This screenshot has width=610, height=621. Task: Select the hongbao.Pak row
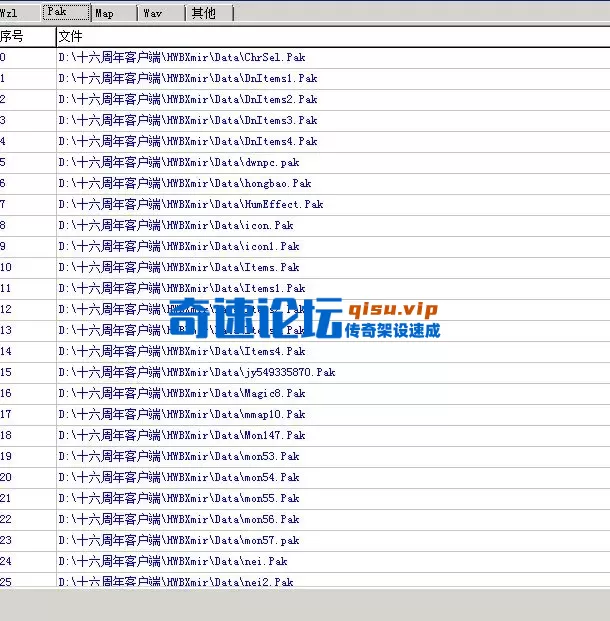click(x=305, y=184)
